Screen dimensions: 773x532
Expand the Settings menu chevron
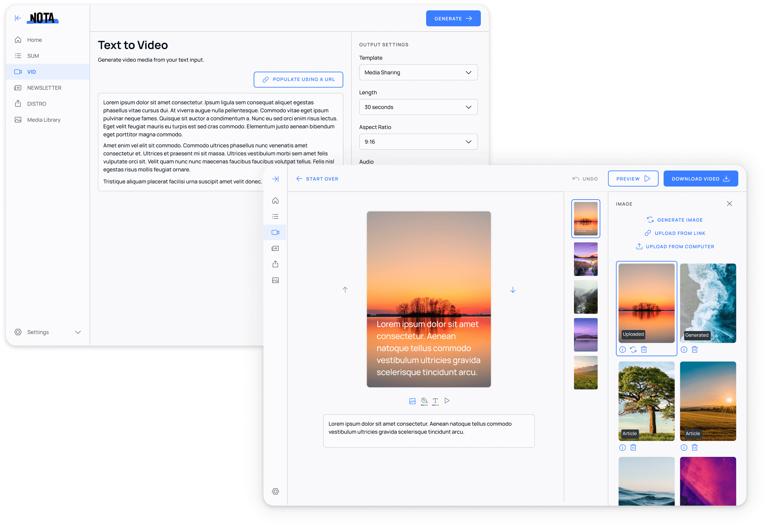click(78, 332)
